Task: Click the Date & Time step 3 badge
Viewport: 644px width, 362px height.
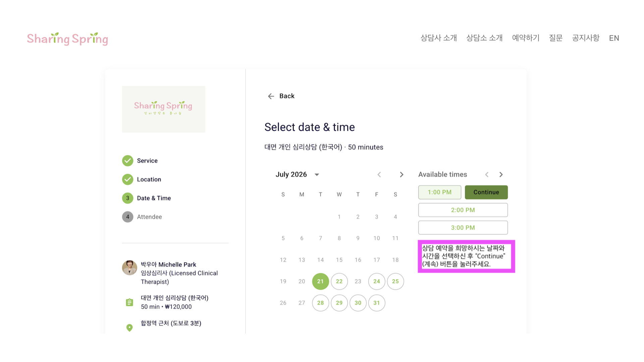Action: pyautogui.click(x=127, y=198)
